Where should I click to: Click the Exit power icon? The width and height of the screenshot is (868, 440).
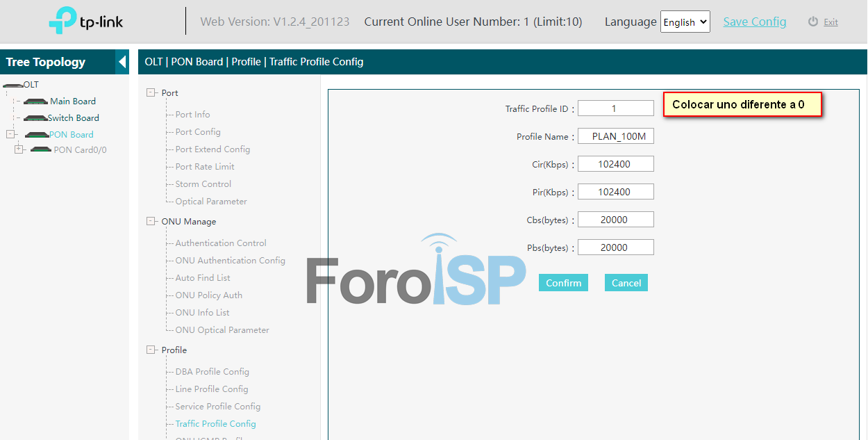(813, 22)
